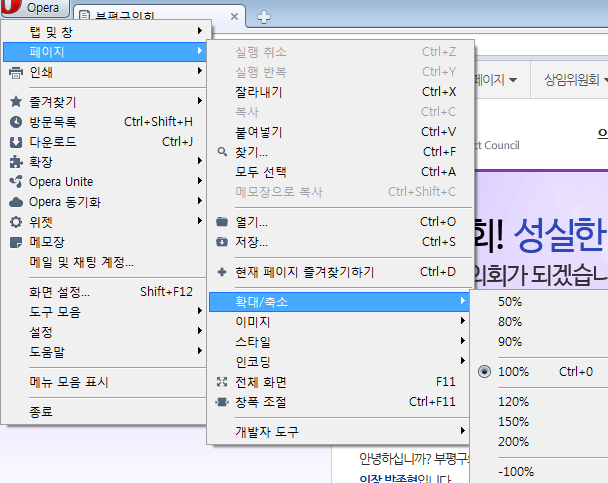This screenshot has height=483, width=608.
Task: Select 메뉴 모음 표시 menu entry
Action: click(x=104, y=382)
